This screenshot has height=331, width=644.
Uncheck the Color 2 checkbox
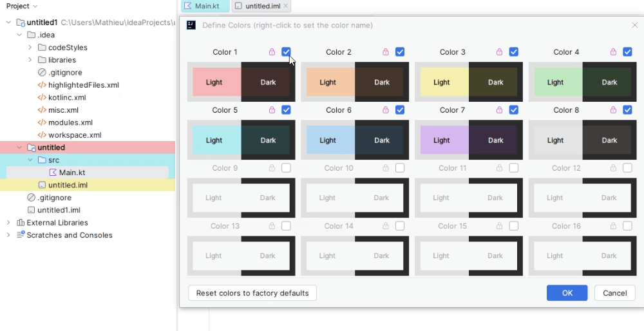point(400,52)
